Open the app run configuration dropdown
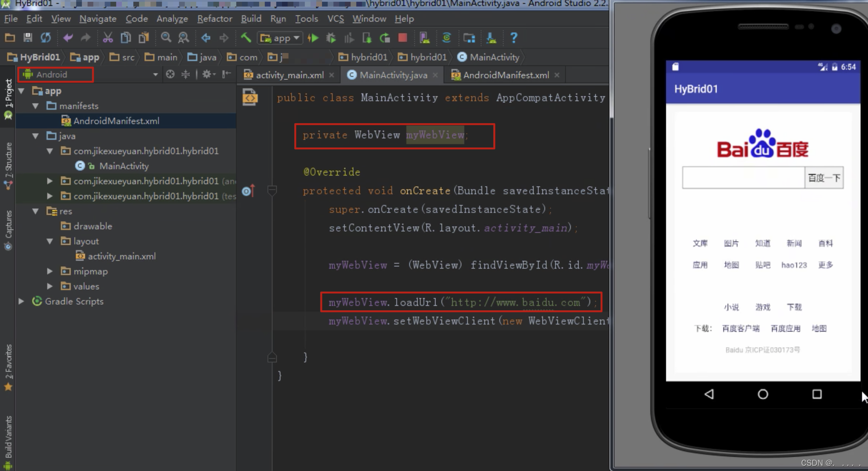The height and width of the screenshot is (471, 868). [280, 38]
